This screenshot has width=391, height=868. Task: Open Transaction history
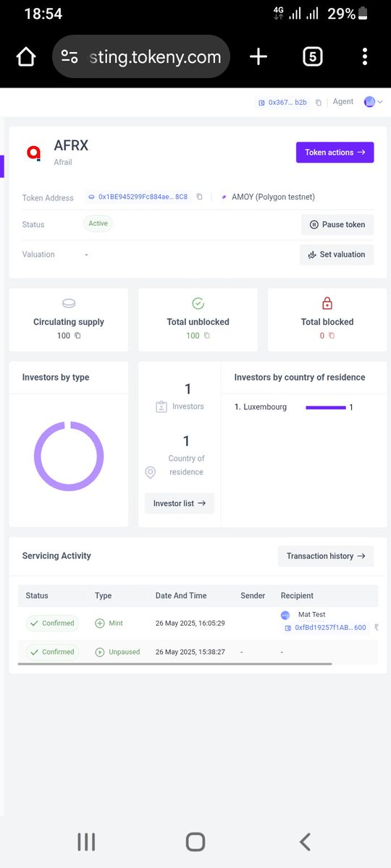(x=326, y=556)
